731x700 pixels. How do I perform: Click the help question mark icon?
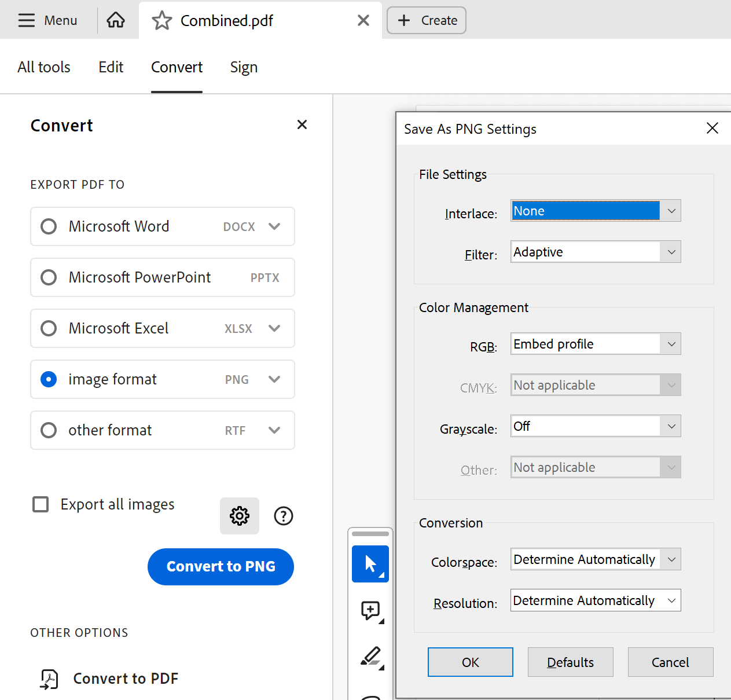pos(284,516)
